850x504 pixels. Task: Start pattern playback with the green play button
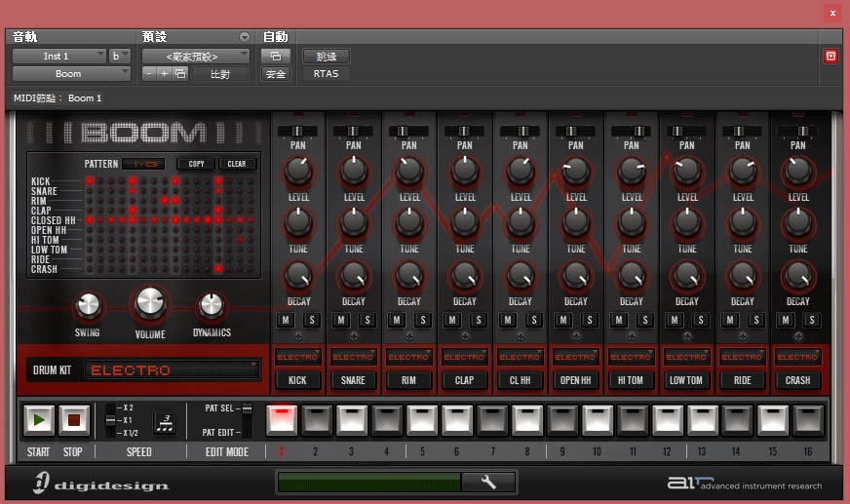pos(39,420)
